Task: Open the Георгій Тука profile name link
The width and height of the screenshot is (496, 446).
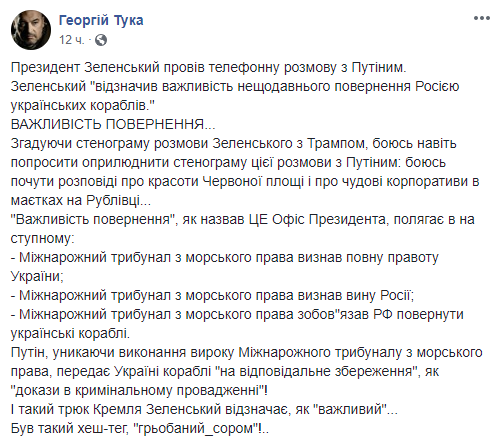Action: pos(101,20)
